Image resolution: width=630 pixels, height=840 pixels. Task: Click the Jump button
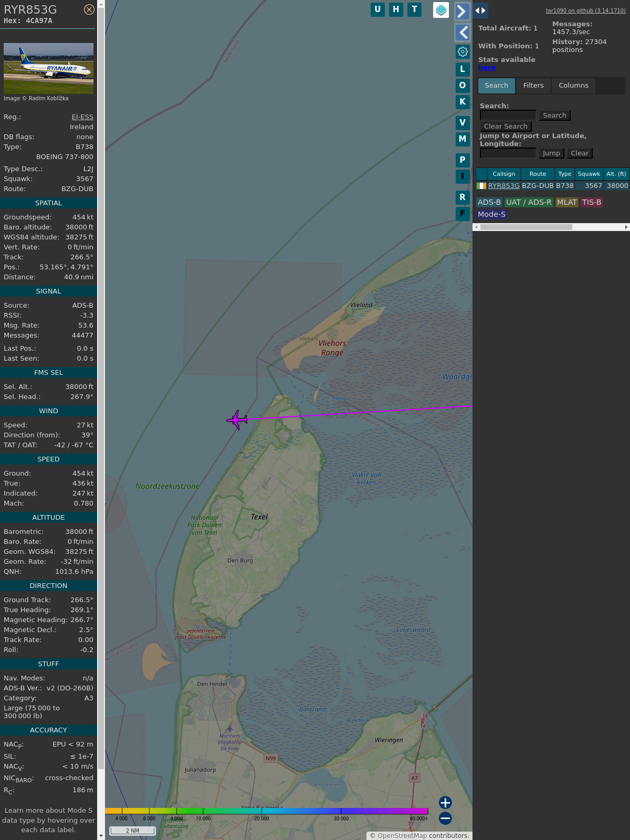551,153
